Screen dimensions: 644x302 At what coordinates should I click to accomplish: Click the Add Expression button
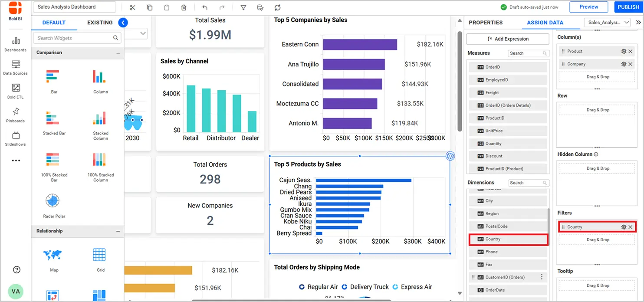tap(508, 39)
